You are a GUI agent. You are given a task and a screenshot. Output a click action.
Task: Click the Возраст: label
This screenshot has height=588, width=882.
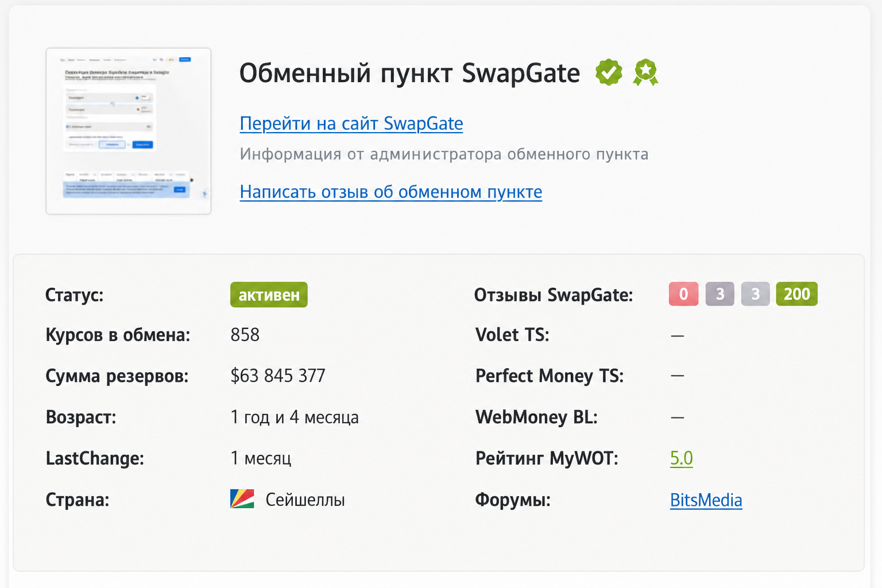click(x=81, y=417)
